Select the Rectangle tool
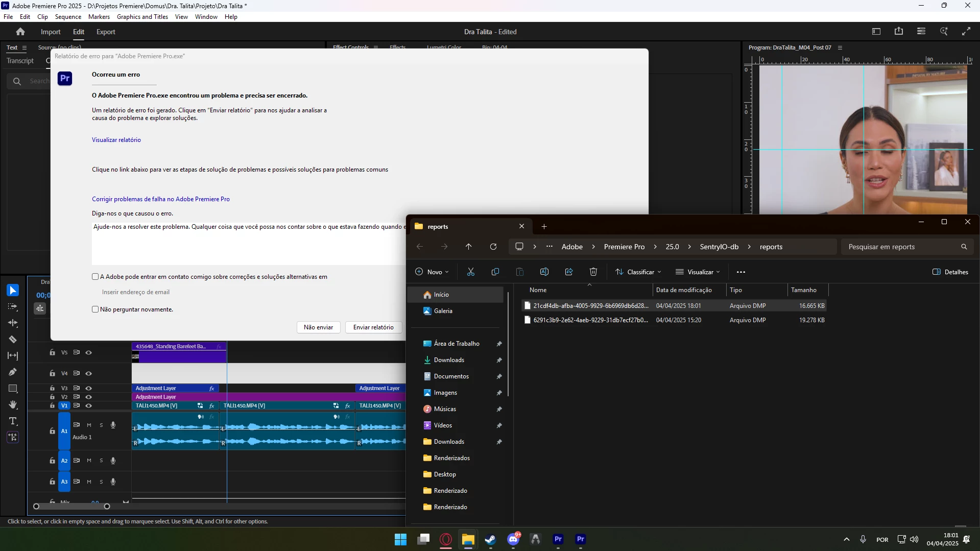This screenshot has height=551, width=980. tap(13, 389)
